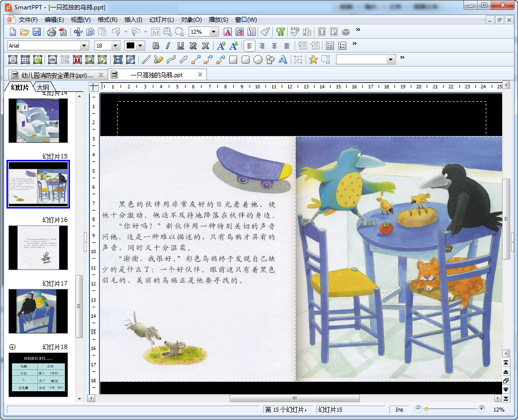
Task: Insert a movie frame with the film icon
Action: pos(118,60)
